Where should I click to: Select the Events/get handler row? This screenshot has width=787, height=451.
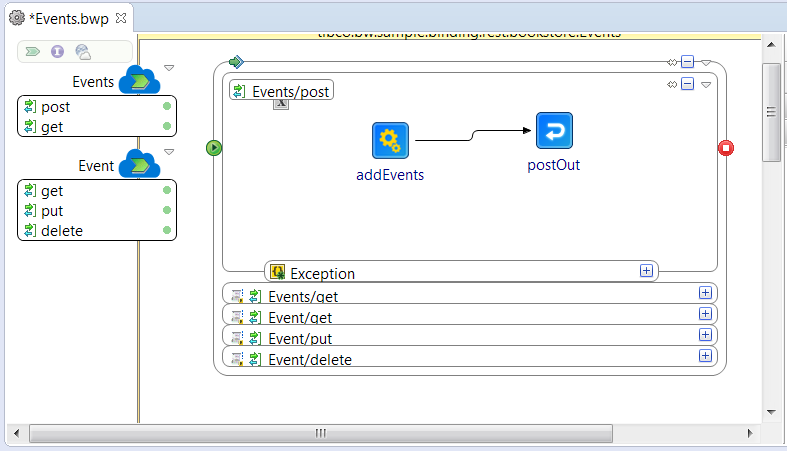pyautogui.click(x=470, y=294)
